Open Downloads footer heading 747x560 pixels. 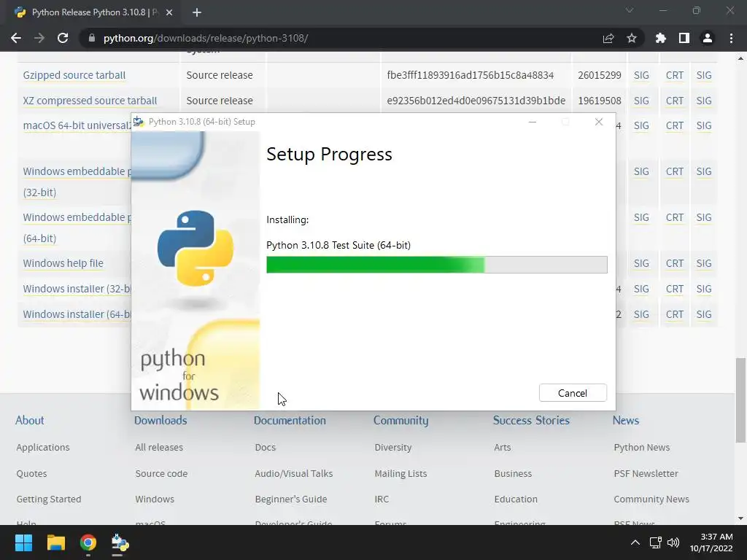pos(160,420)
